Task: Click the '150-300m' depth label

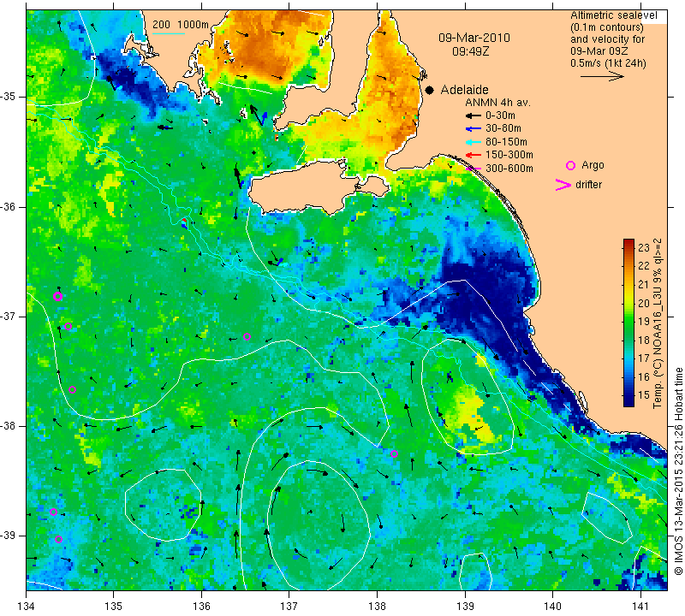Action: click(x=509, y=155)
